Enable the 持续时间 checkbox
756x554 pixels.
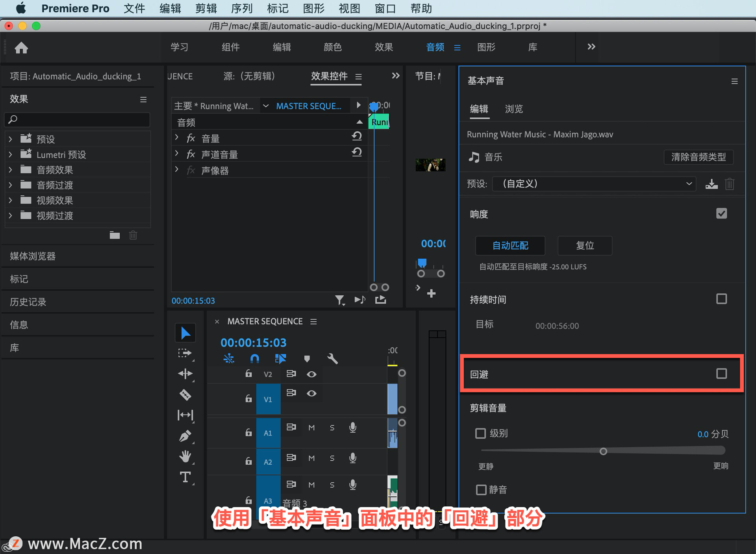(x=721, y=299)
